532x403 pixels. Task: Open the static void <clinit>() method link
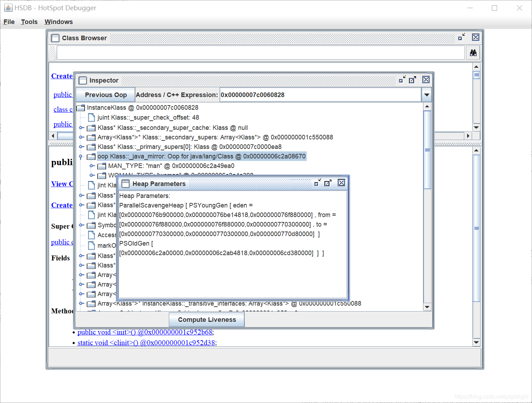[147, 343]
